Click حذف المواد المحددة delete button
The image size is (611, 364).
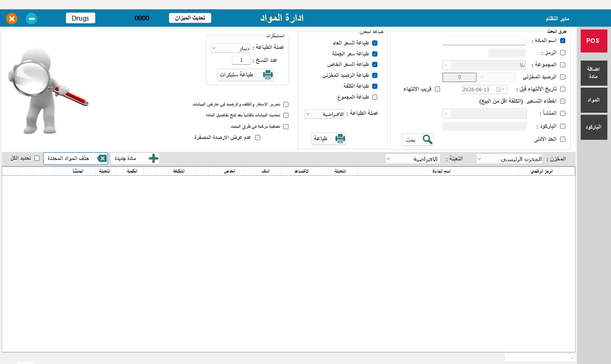(76, 158)
